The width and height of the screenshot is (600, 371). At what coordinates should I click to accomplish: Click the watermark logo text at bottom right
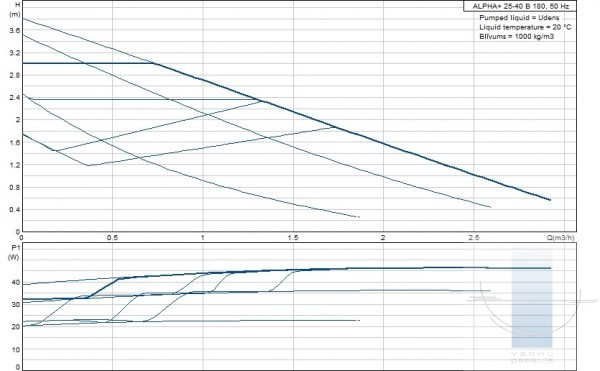point(532,357)
